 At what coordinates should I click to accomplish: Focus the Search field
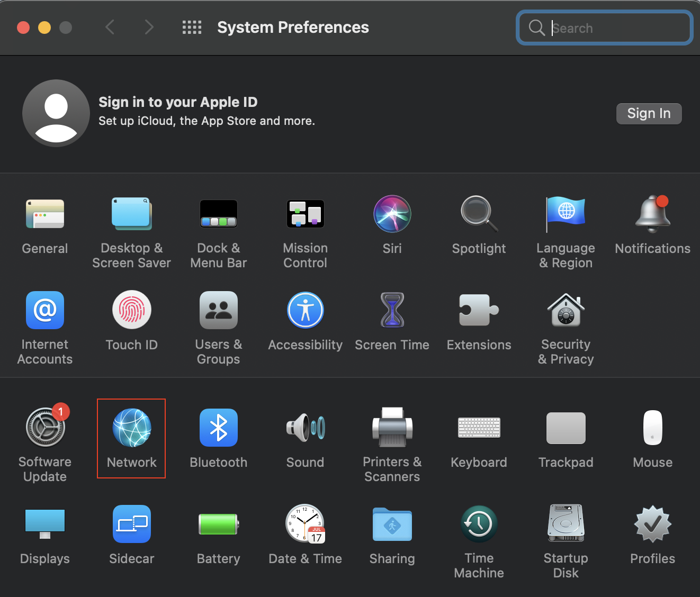pyautogui.click(x=605, y=28)
